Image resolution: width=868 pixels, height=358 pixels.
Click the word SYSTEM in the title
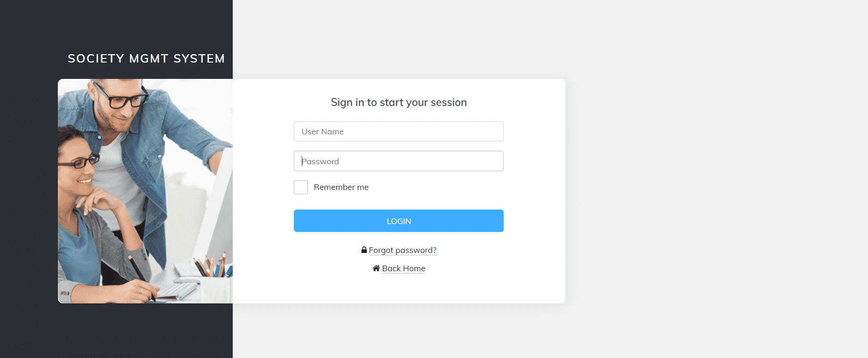coord(199,59)
